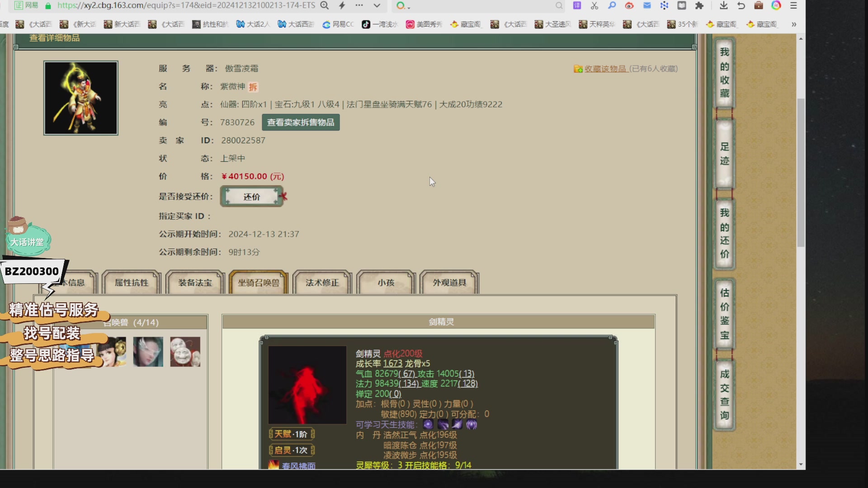Open the browser hamburger main menu
Viewport: 868px width, 488px height.
(x=793, y=5)
